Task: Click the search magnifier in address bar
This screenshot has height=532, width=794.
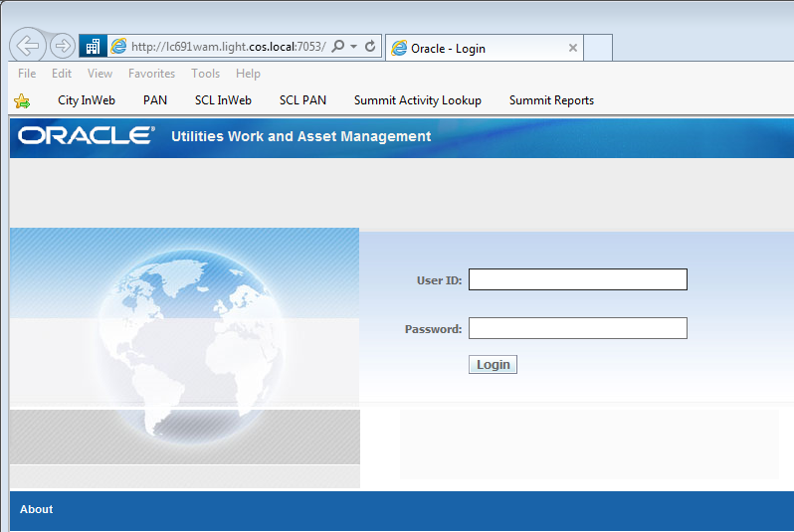Action: [x=338, y=47]
